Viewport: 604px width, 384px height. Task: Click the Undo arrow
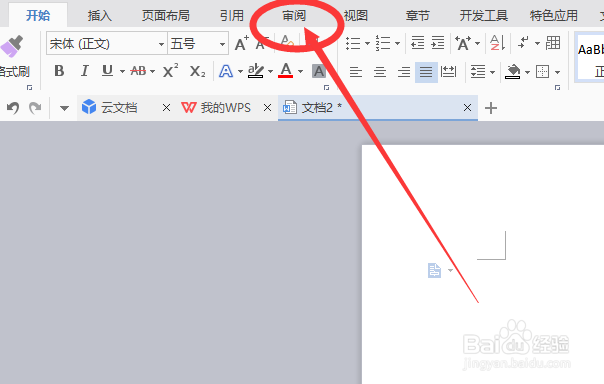(13, 108)
